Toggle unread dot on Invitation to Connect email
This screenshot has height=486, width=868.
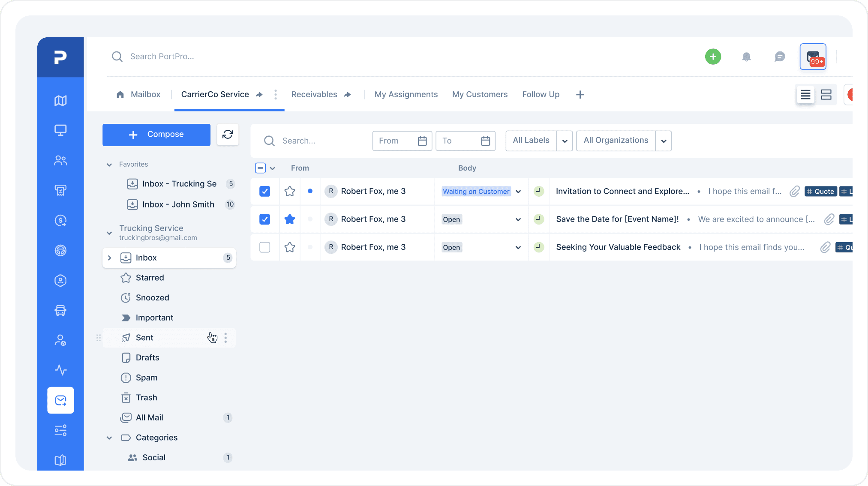(x=310, y=191)
